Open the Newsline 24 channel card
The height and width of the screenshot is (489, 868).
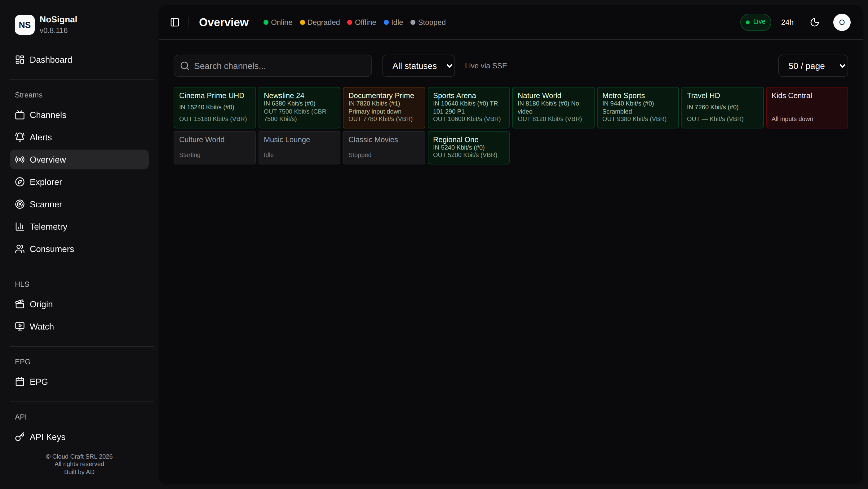point(299,108)
